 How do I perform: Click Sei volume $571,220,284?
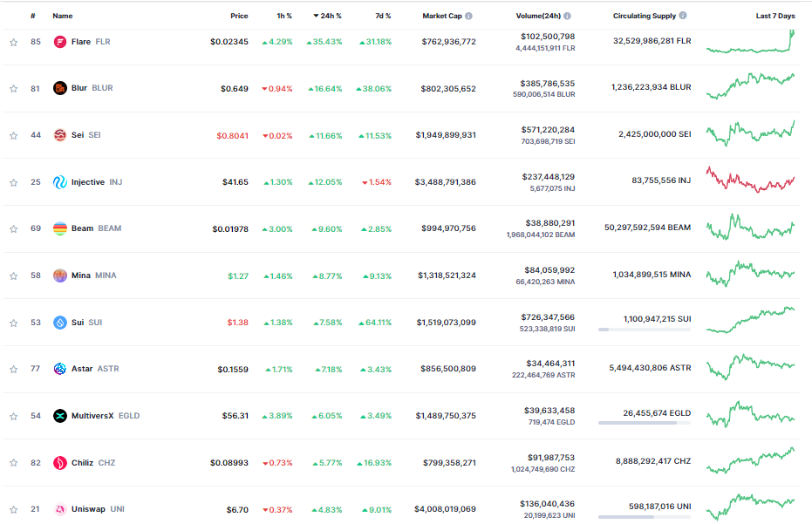coord(548,130)
